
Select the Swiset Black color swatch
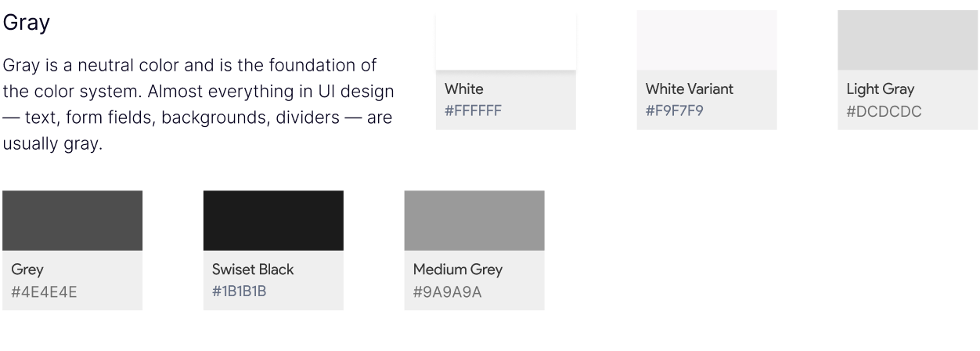point(273,220)
